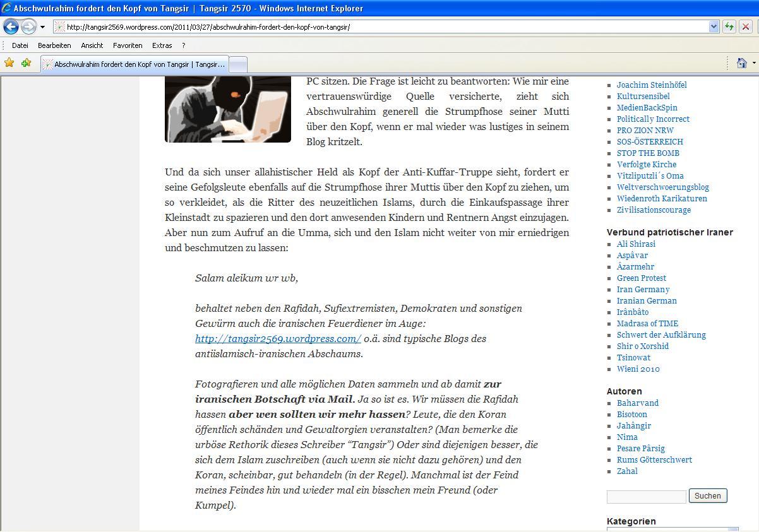
Task: Open a new blank tab
Action: pos(237,64)
